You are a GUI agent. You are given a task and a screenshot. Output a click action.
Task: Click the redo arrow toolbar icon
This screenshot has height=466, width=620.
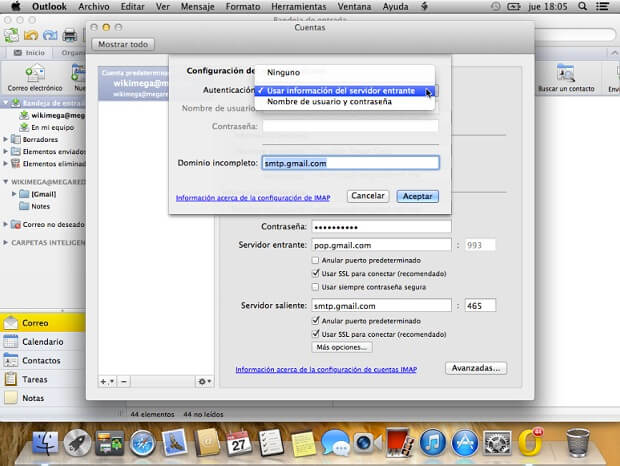click(50, 36)
